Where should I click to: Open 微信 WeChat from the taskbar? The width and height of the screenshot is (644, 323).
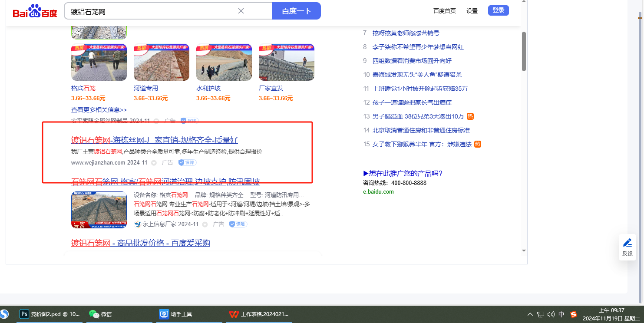point(101,314)
